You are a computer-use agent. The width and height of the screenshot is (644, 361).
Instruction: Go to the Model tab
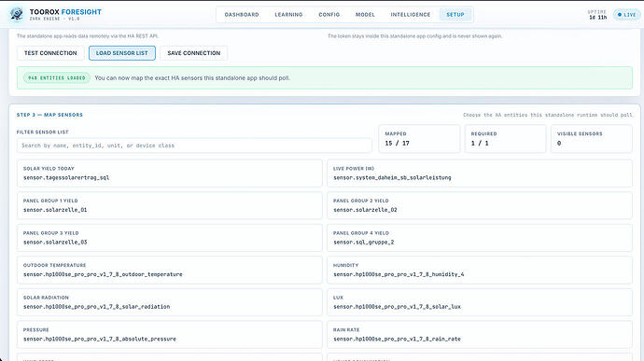pos(365,14)
